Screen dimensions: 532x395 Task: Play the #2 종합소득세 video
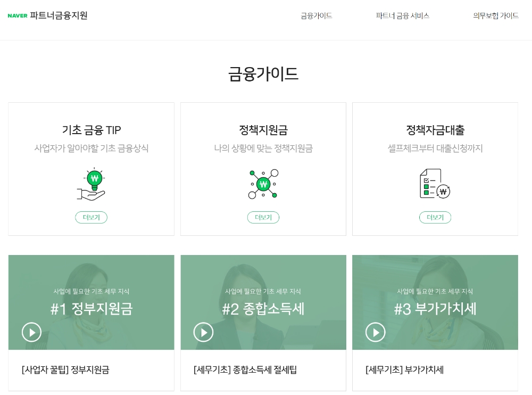pos(203,332)
